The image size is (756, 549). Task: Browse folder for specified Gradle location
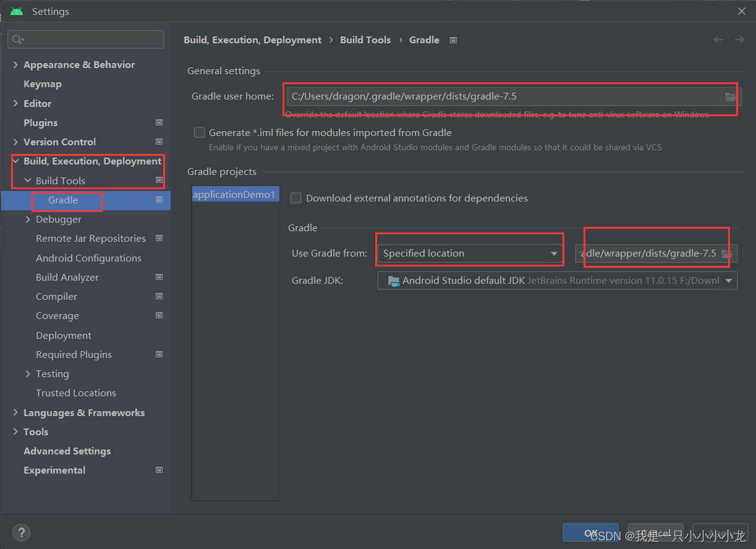coord(727,254)
